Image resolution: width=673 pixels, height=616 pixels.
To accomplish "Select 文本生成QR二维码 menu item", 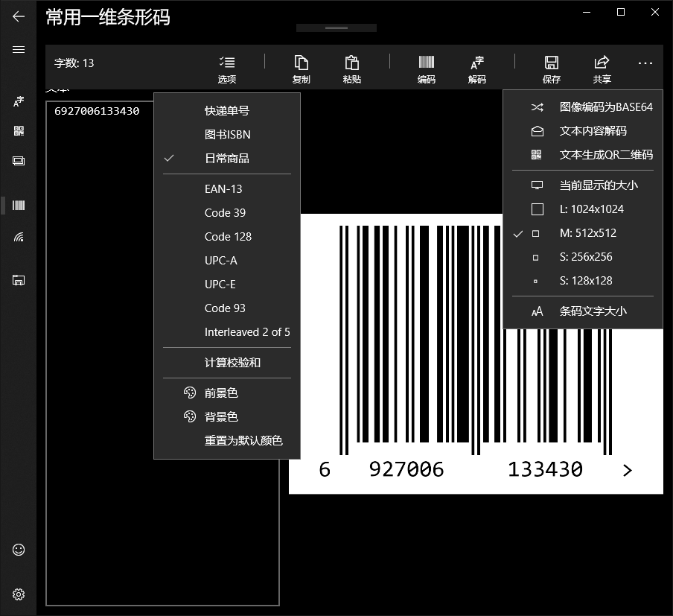I will (x=583, y=155).
